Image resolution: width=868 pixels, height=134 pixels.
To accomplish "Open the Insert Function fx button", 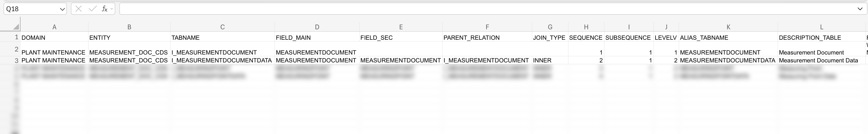I will [x=105, y=9].
